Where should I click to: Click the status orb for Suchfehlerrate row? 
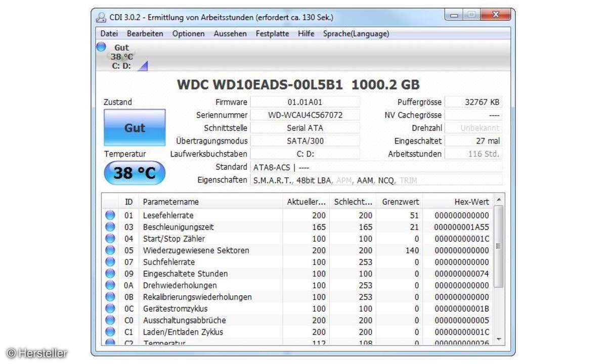[x=110, y=261]
